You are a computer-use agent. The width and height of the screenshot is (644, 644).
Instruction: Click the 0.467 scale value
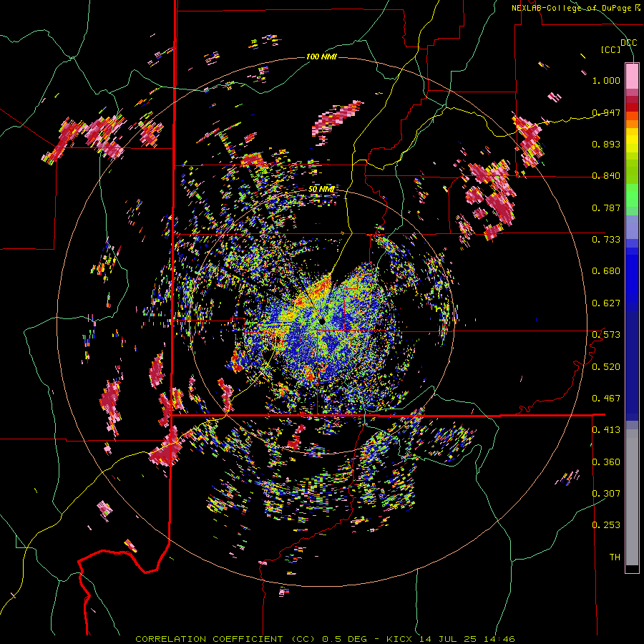tap(606, 399)
